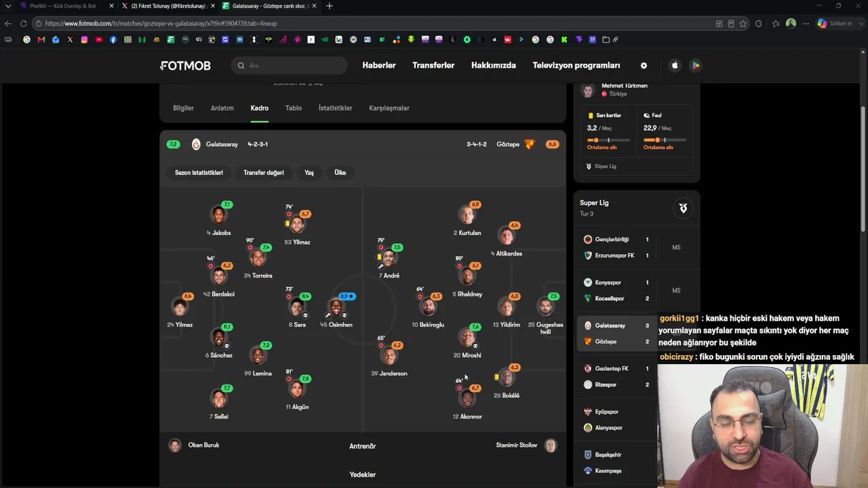Select the Sezon istatistikleri filter
Image resolution: width=868 pixels, height=488 pixels.
click(x=199, y=173)
